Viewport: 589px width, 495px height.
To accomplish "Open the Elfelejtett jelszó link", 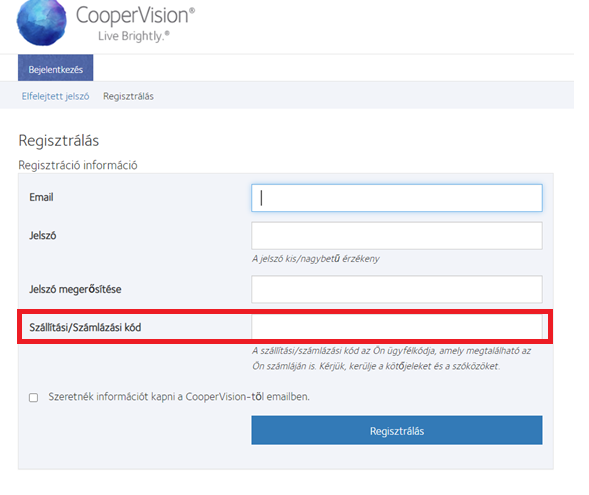I will (56, 96).
